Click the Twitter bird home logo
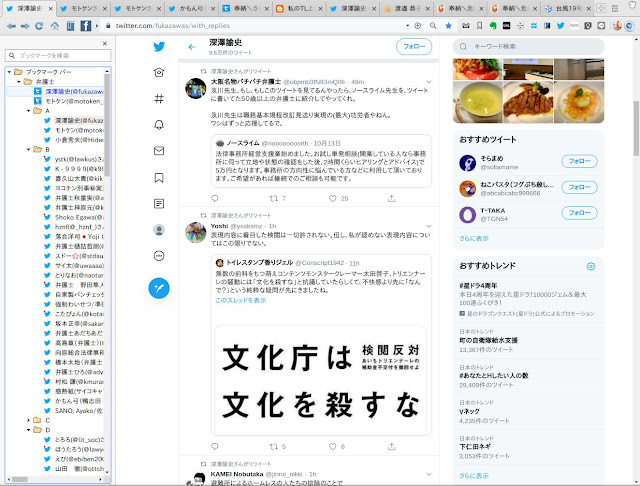The width and height of the screenshot is (640, 486). pyautogui.click(x=159, y=47)
